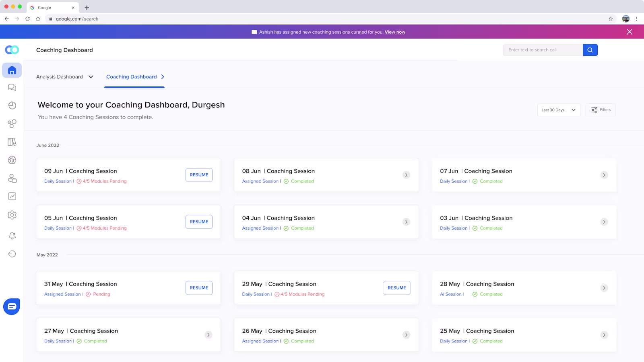Click the search call text field
Screen dimensions: 644x362
543,50
